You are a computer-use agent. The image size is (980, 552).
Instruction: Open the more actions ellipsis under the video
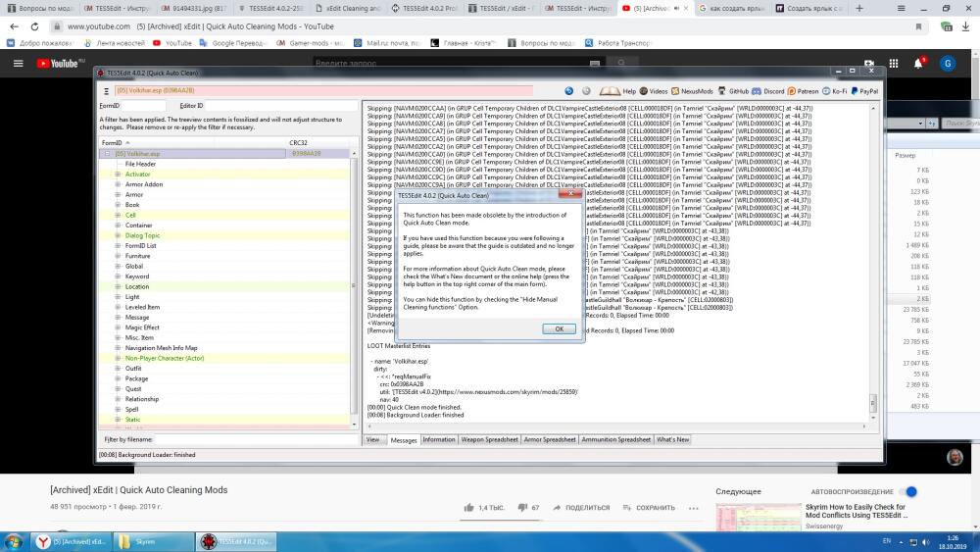[x=693, y=508]
